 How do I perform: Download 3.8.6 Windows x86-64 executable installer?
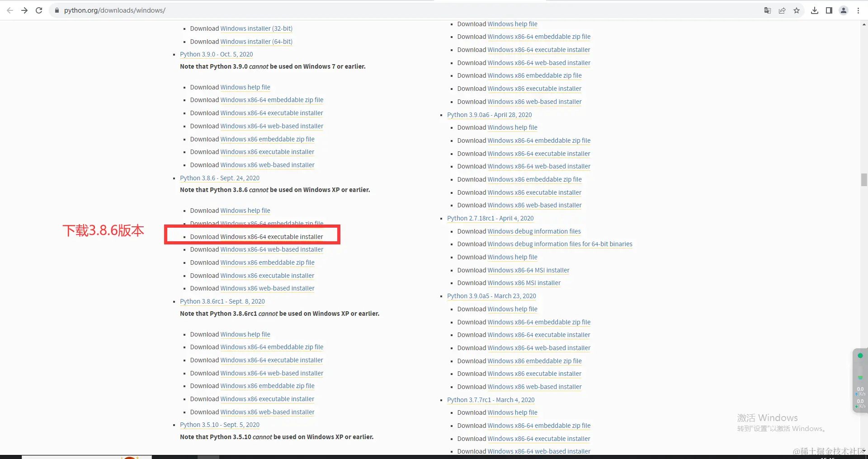coord(272,237)
